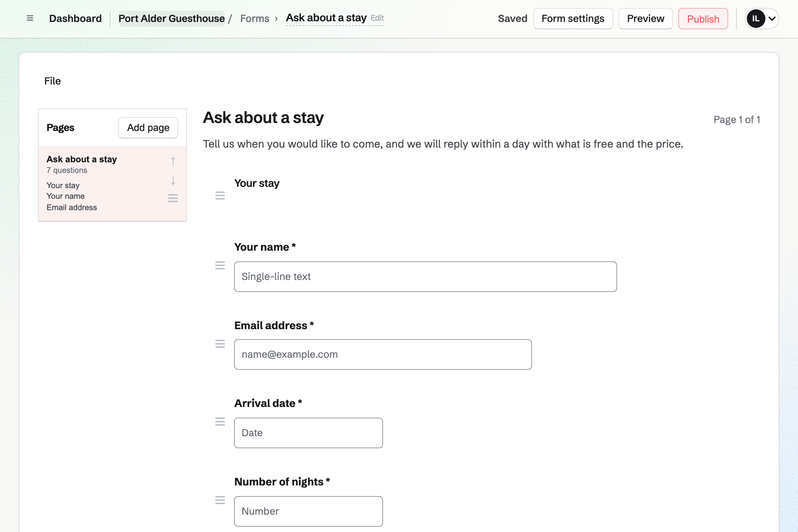Select Your name in the Pages outline
This screenshot has height=532, width=798.
pos(66,196)
